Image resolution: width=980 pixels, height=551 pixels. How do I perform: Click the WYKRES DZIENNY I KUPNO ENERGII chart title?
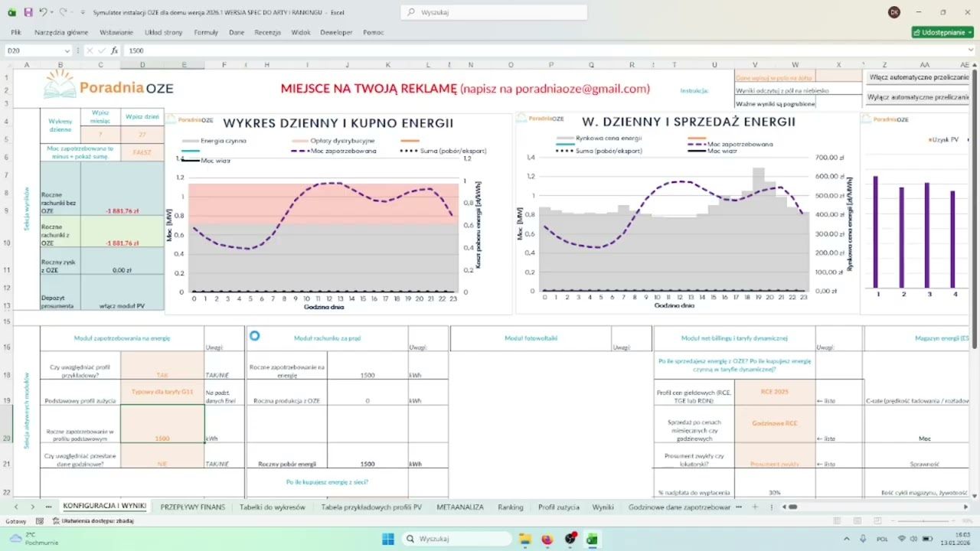(338, 122)
